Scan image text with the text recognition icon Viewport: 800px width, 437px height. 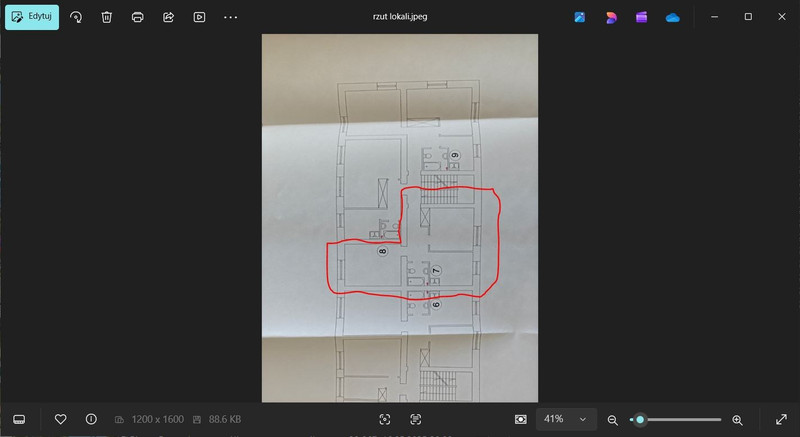tap(416, 419)
